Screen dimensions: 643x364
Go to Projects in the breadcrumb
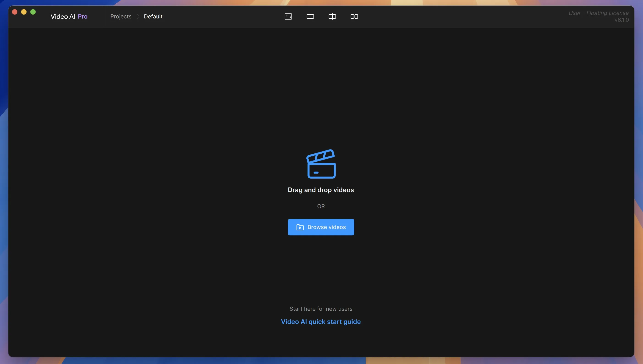coord(121,16)
